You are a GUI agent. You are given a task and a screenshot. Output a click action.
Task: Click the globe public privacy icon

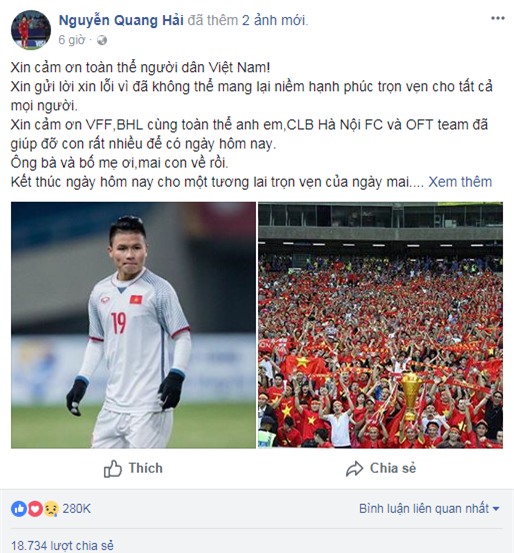[x=102, y=40]
